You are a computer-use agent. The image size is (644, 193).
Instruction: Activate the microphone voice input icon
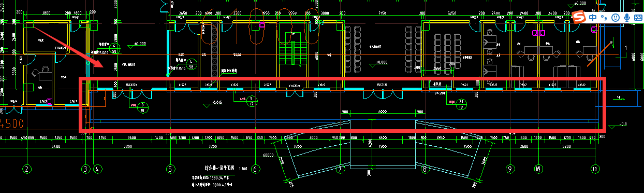click(626, 18)
